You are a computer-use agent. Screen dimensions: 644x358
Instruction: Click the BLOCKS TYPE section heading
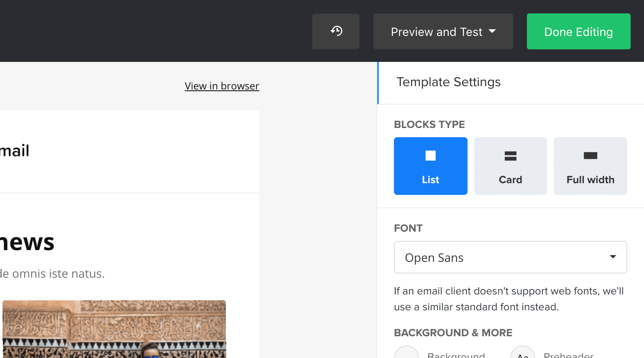(429, 124)
